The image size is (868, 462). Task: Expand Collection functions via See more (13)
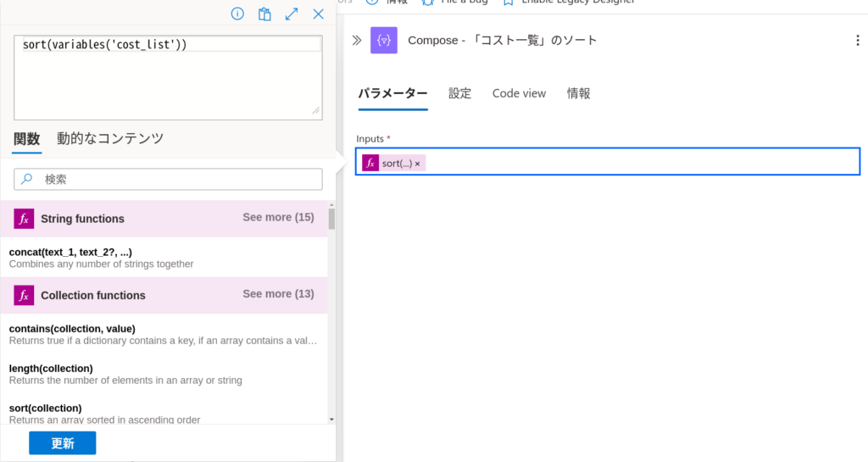[x=278, y=294]
